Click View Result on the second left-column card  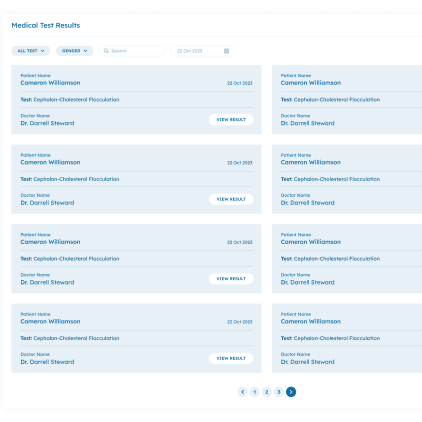(x=231, y=199)
